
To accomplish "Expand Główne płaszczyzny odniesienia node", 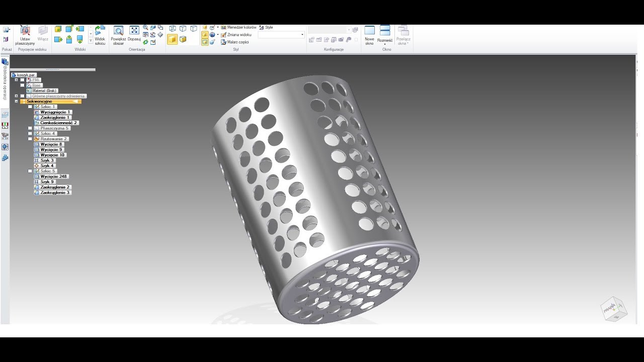I will tap(17, 96).
